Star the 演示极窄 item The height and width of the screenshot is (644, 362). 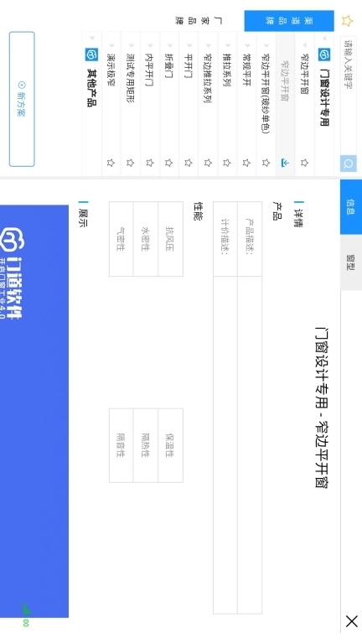(x=111, y=163)
